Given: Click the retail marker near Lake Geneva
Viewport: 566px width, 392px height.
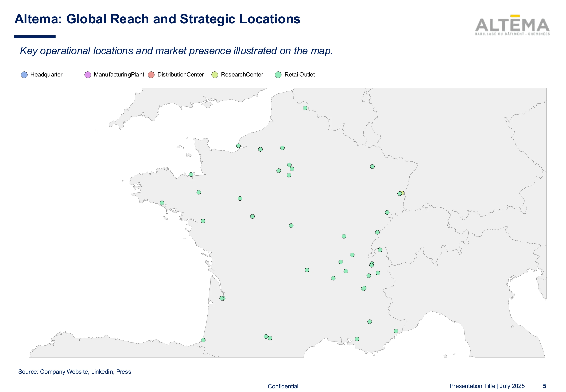Looking at the screenshot, I should pyautogui.click(x=380, y=250).
